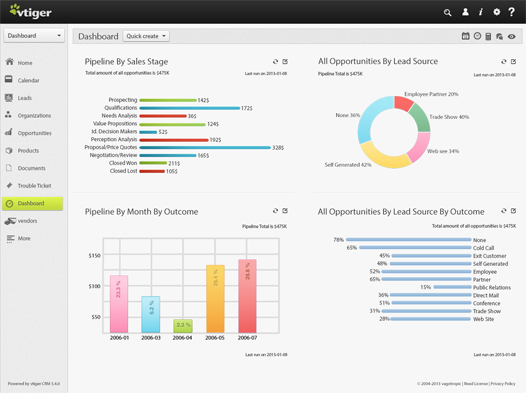Click the Proposal/Price Quotes bar
This screenshot has height=393, width=526.
[205, 147]
